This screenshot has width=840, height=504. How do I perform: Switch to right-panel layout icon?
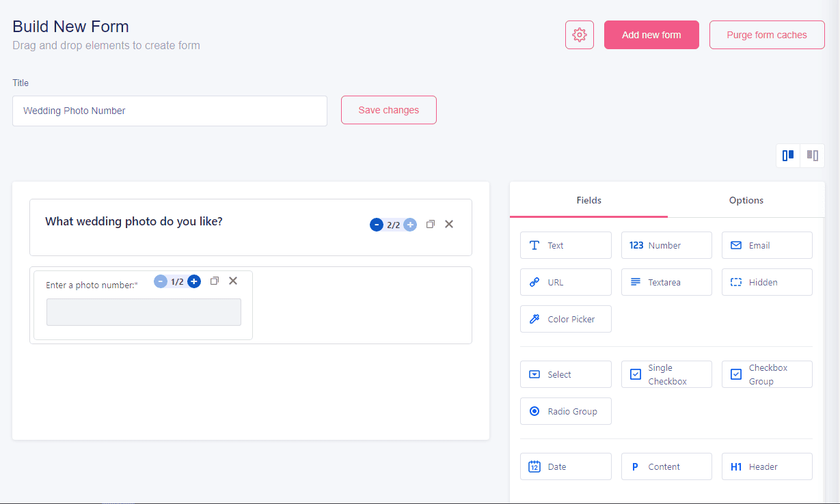coord(813,156)
